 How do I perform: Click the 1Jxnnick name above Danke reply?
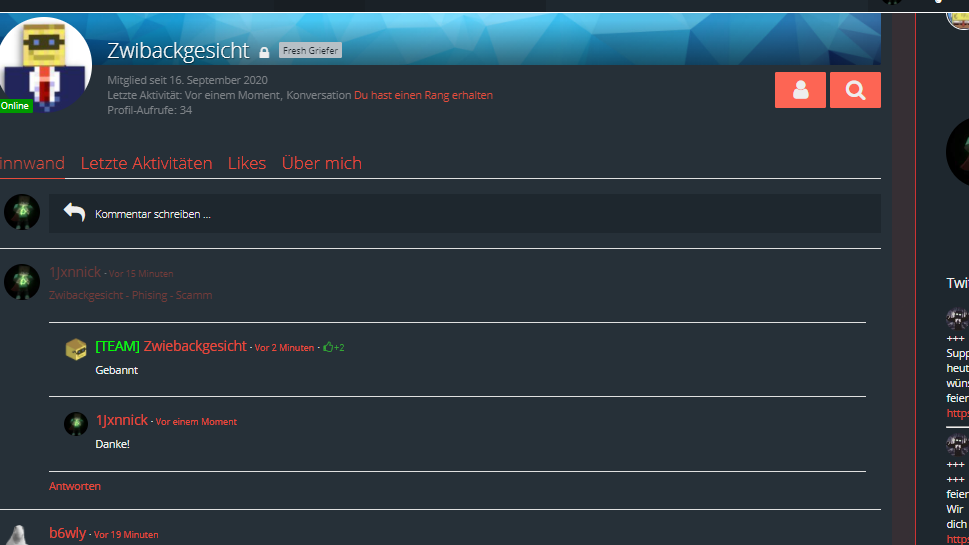coord(121,420)
